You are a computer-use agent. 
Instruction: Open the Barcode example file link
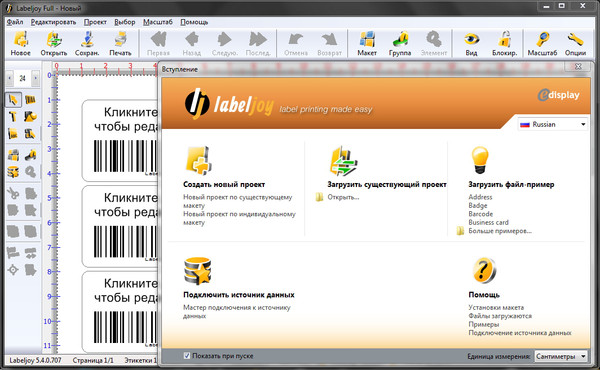(481, 214)
